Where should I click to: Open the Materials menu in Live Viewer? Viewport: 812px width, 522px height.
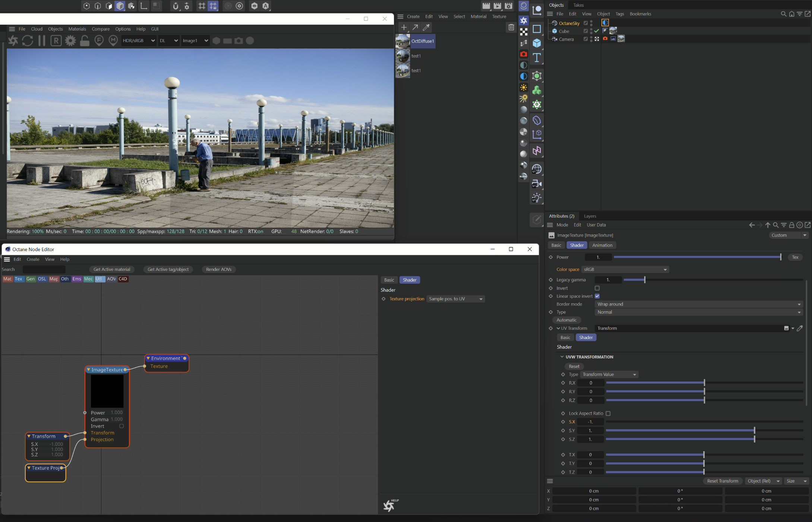tap(77, 29)
